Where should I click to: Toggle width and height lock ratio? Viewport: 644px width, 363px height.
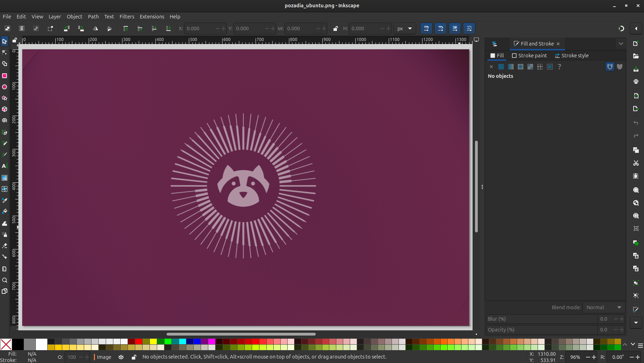tap(336, 28)
